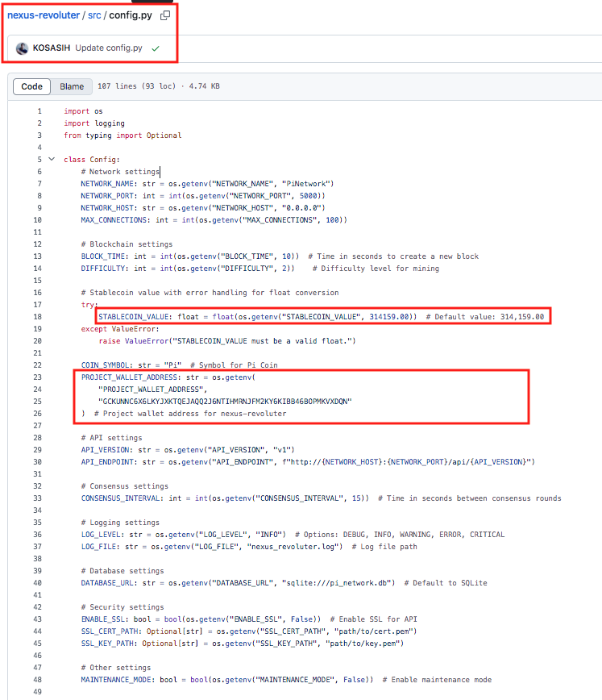602x700 pixels.
Task: Click LOG_LEVEL variable on line 36
Action: (101, 535)
